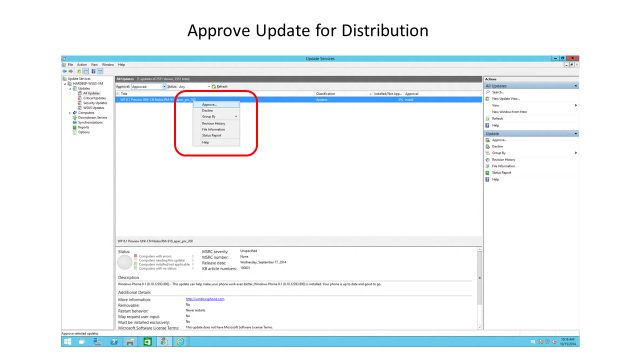Screen dimensions: 640x360
Task: Expand Group By submenu in context menu
Action: point(216,117)
